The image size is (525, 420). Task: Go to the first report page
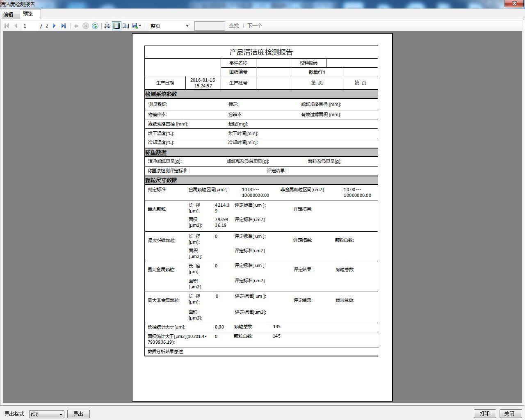(7, 26)
